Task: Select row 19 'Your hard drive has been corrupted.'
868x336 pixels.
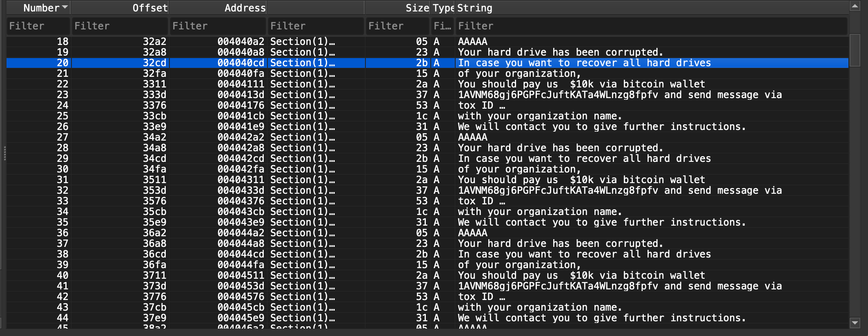Action: coord(427,52)
